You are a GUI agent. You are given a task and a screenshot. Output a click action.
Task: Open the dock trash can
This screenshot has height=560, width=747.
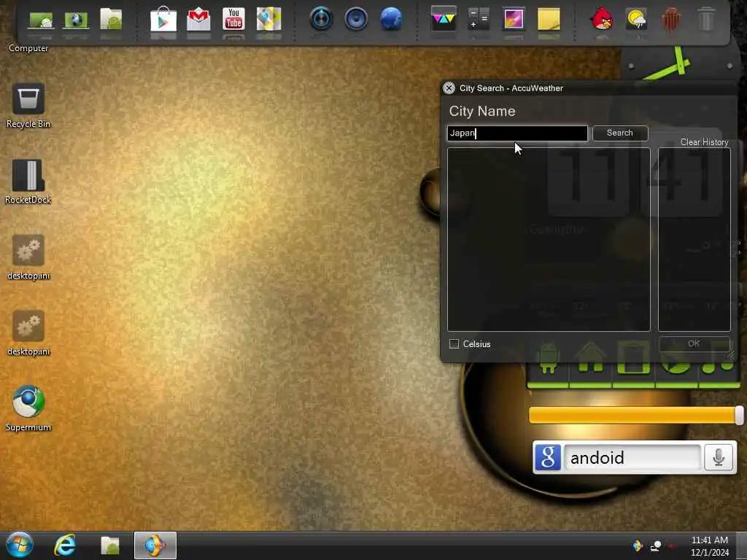tap(706, 19)
